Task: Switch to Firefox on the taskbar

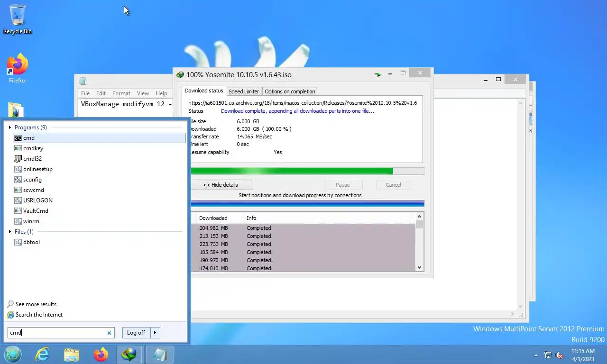Action: click(x=101, y=355)
